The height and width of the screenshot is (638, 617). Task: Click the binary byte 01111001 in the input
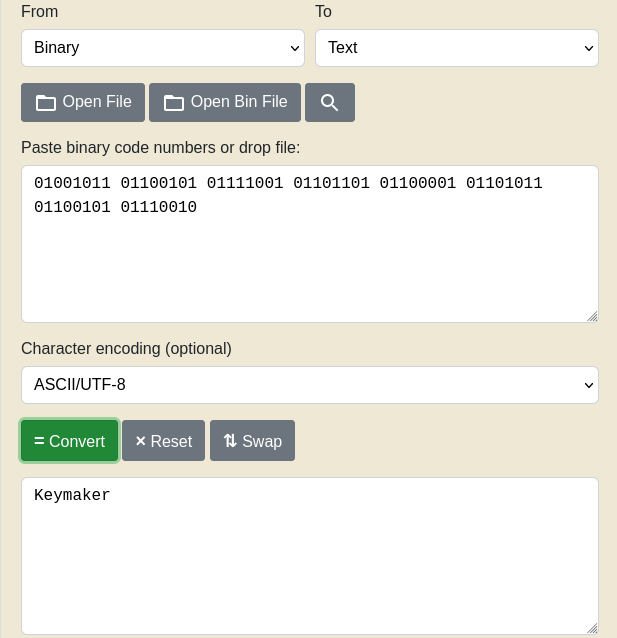pyautogui.click(x=245, y=183)
